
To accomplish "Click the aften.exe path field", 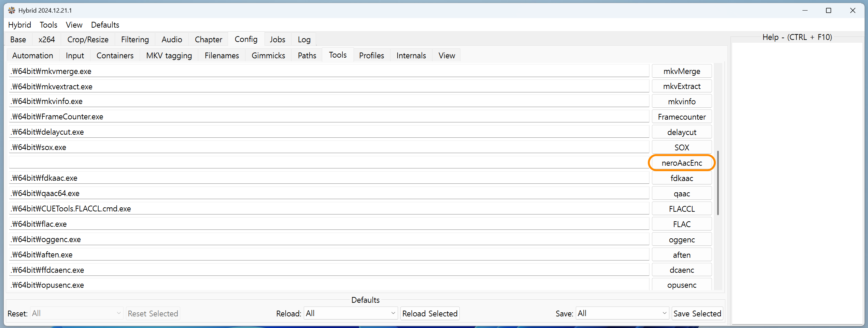I will (x=329, y=255).
